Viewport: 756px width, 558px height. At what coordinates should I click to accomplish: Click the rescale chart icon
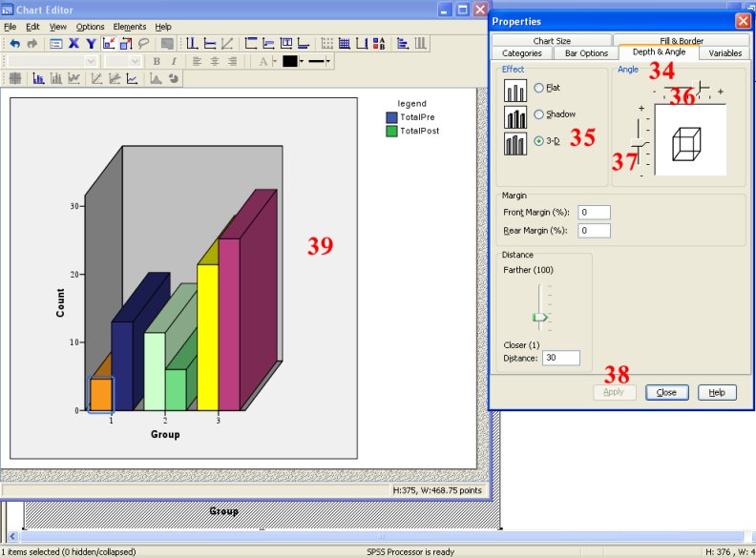tap(126, 44)
